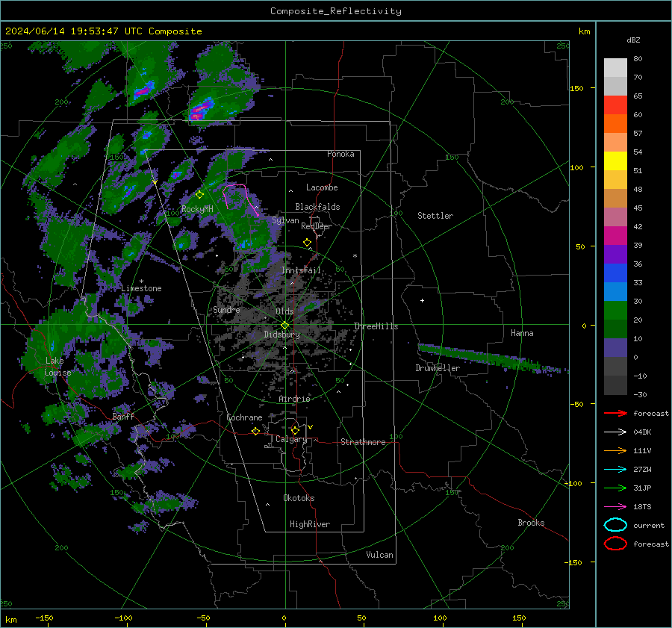
Task: Click the Vulcan city label
Action: click(x=380, y=555)
